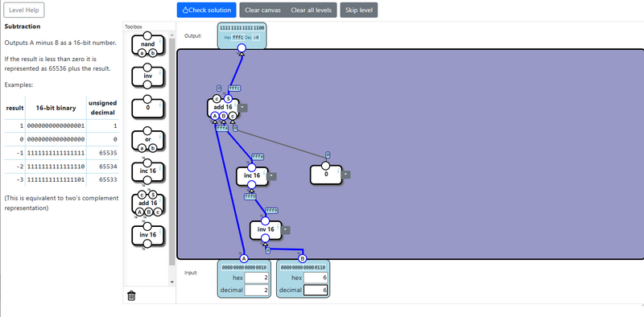Viewport: 644px width, 317px height.
Task: Pick the or gate from the toolbox
Action: point(147,140)
